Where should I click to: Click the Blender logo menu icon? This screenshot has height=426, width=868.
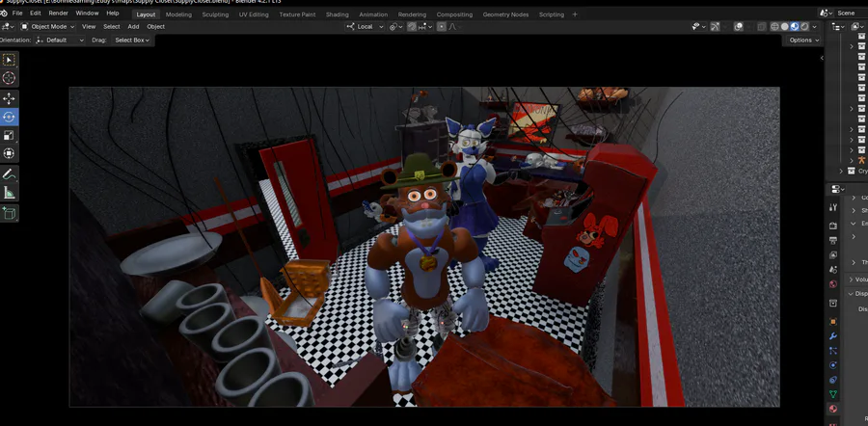click(x=4, y=13)
